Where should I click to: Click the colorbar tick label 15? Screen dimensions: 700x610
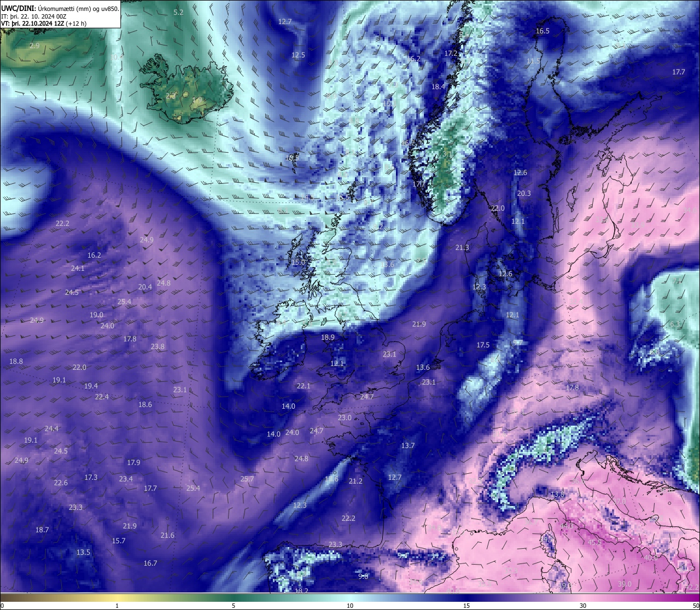point(466,606)
